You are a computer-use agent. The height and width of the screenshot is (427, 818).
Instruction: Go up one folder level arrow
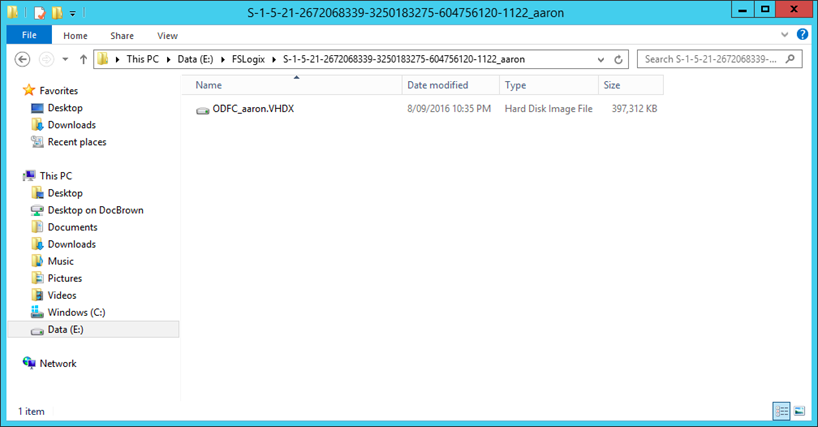coord(83,59)
